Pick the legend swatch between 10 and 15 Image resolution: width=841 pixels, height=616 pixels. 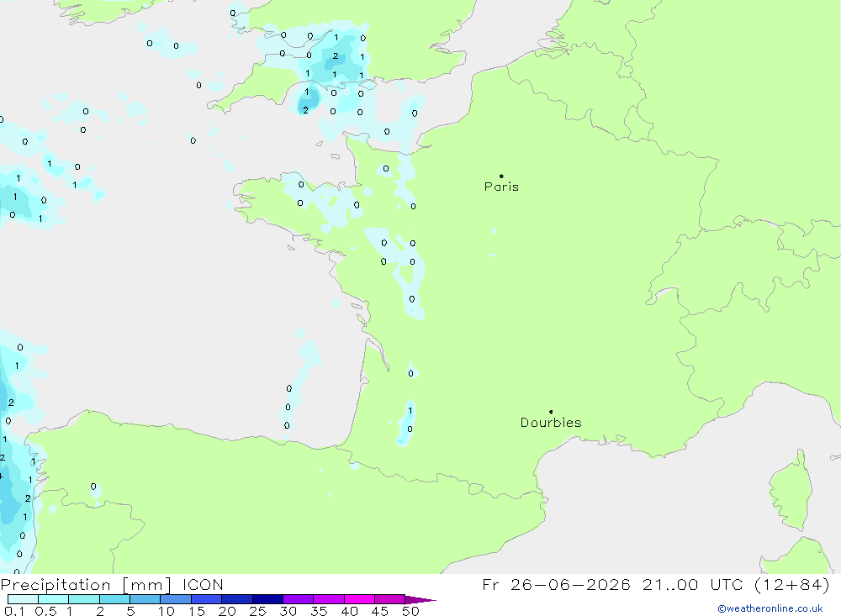pyautogui.click(x=176, y=599)
